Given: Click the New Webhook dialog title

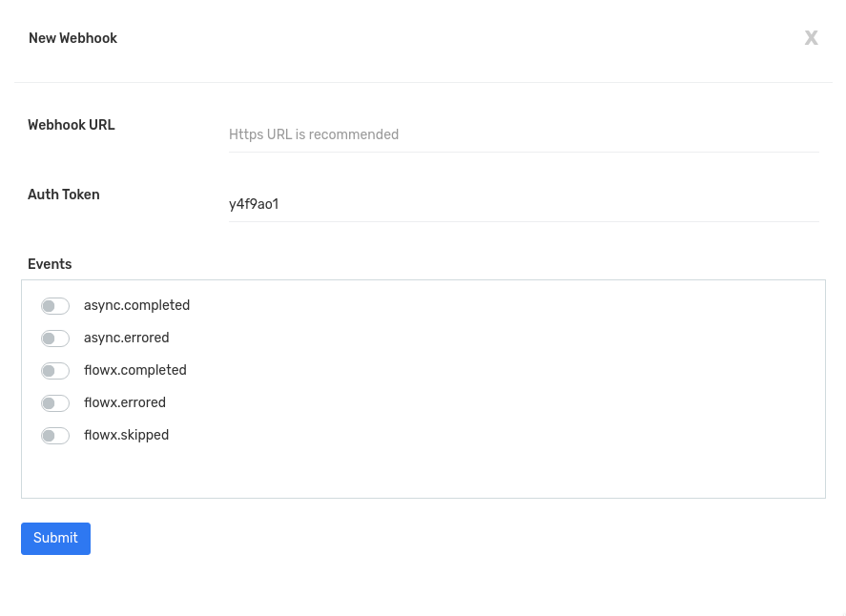Looking at the screenshot, I should 72,38.
